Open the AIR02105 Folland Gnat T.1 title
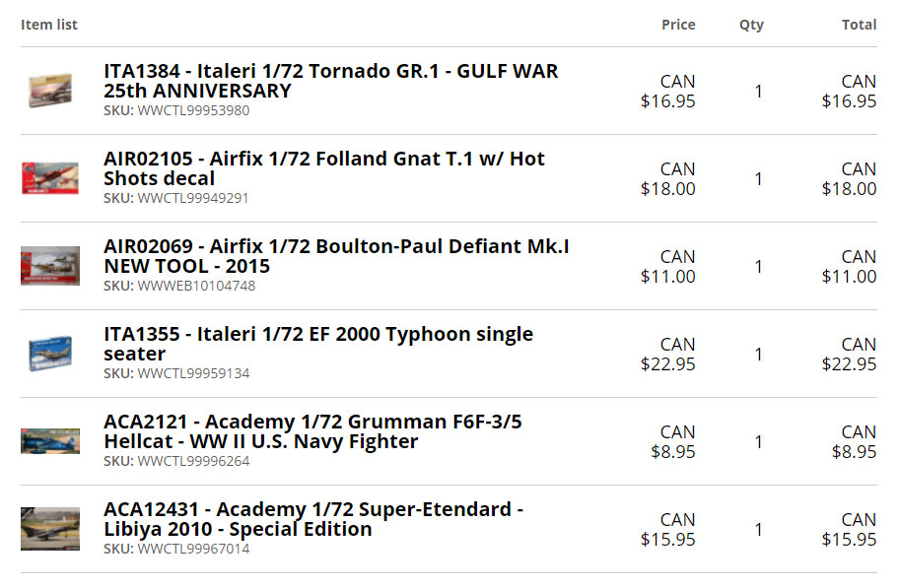This screenshot has width=899, height=588. pos(323,168)
